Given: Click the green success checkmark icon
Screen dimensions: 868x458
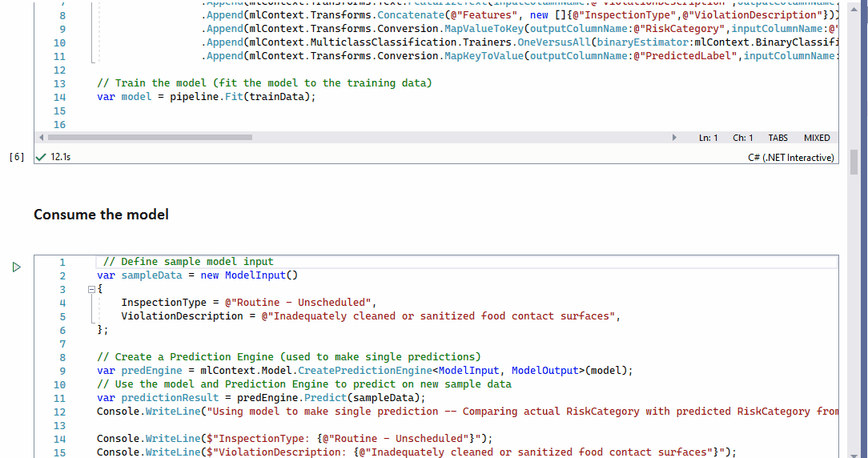Looking at the screenshot, I should 40,157.
